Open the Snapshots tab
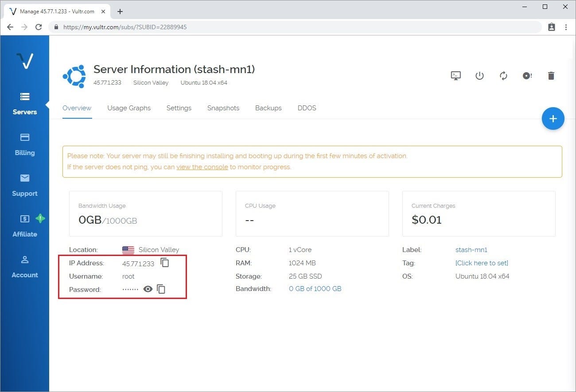The image size is (576, 392). pos(223,108)
